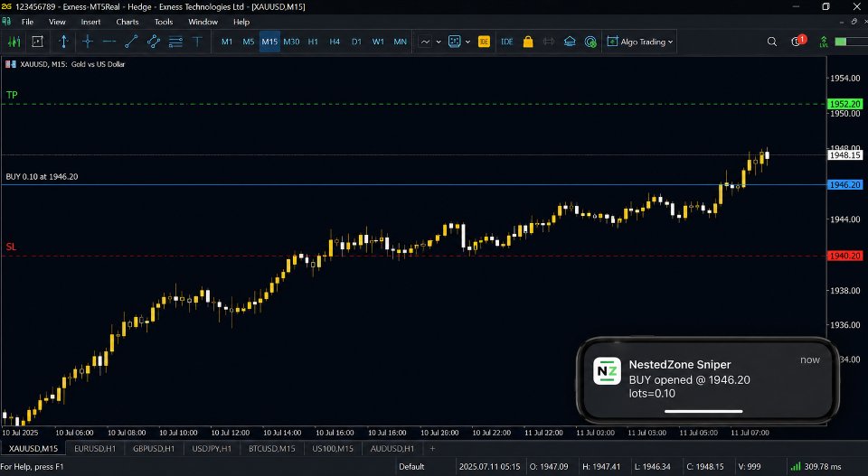The height and width of the screenshot is (476, 868).
Task: Click the NestedZone Sniper NZ icon
Action: pyautogui.click(x=607, y=371)
